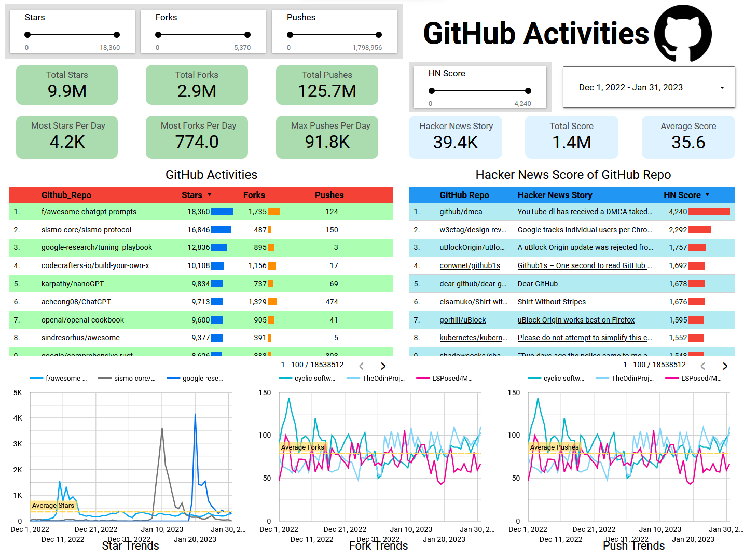Select the Total Stars 9.9M scorecard
The height and width of the screenshot is (560, 744).
pos(66,85)
